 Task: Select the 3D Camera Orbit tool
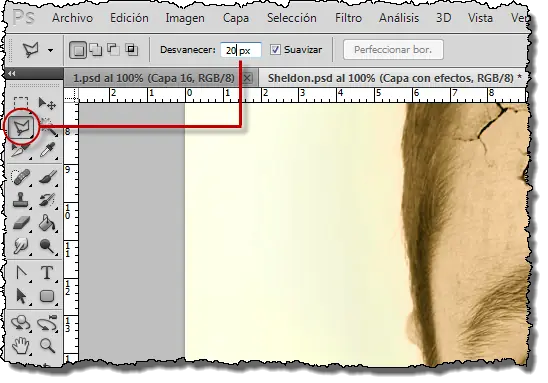click(x=47, y=323)
